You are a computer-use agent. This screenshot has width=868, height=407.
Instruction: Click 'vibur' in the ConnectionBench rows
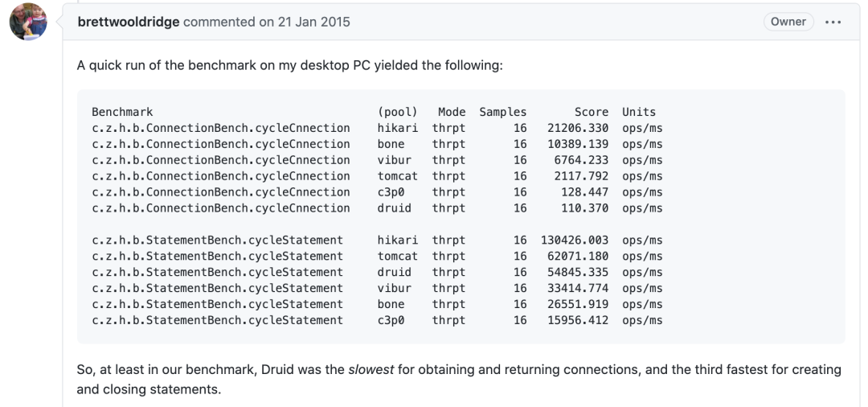[394, 160]
